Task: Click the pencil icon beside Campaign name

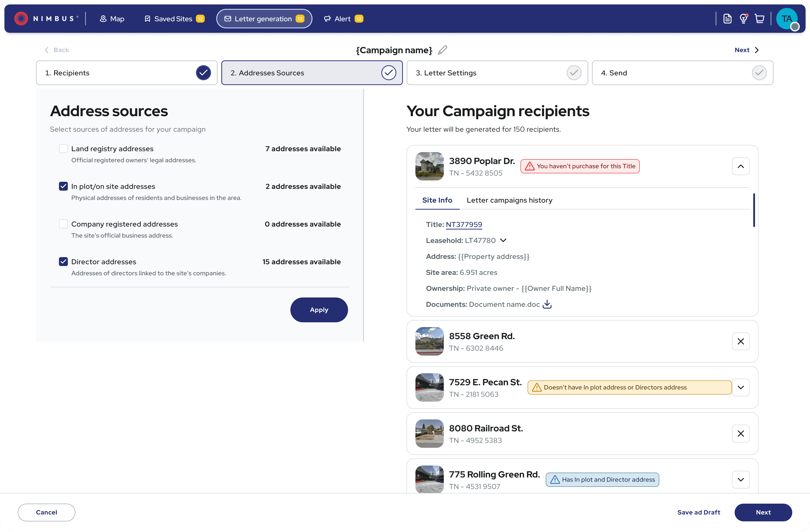Action: coord(442,50)
